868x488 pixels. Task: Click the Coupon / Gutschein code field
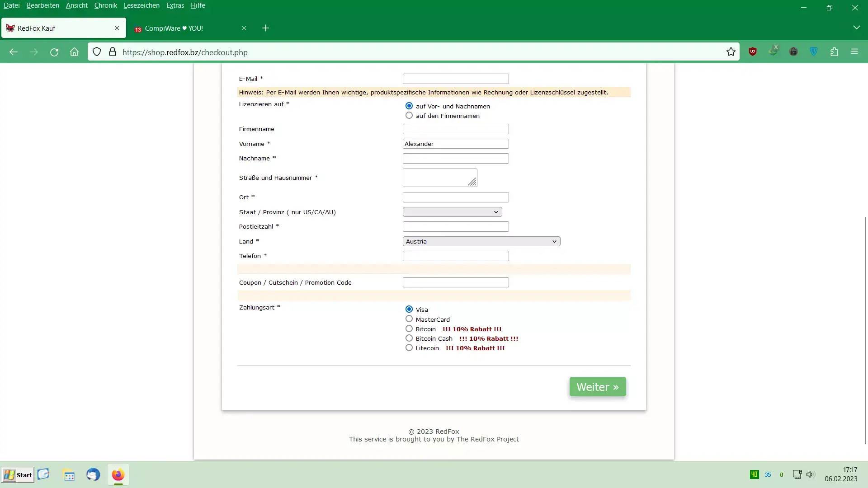(456, 282)
